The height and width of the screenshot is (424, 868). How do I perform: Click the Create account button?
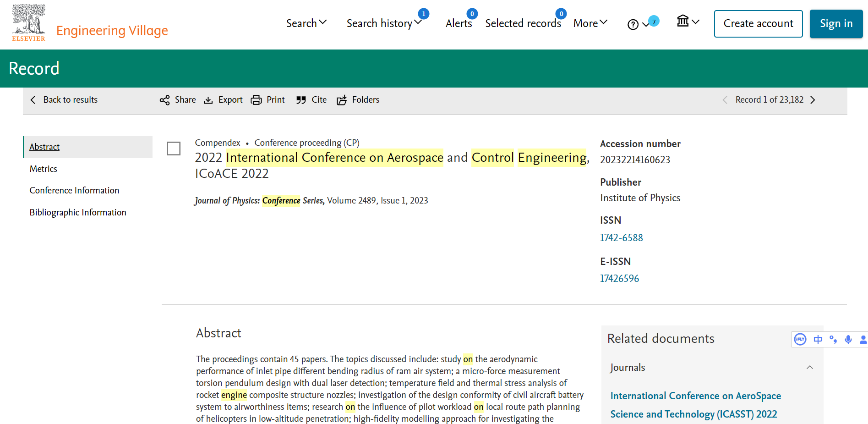(759, 23)
